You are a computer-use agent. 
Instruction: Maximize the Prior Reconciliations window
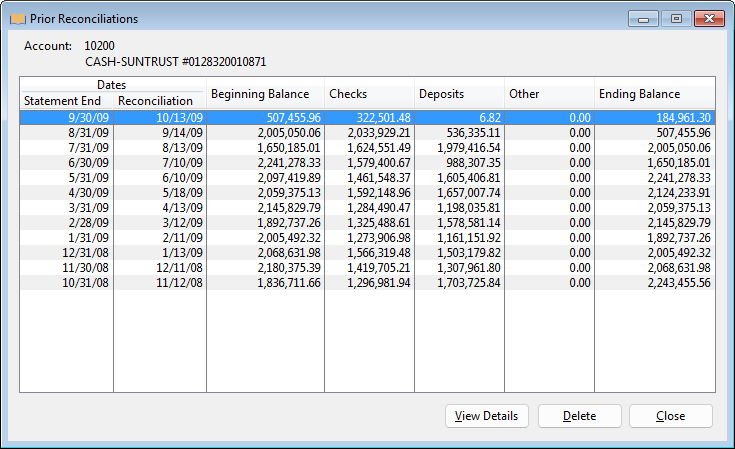[x=677, y=18]
